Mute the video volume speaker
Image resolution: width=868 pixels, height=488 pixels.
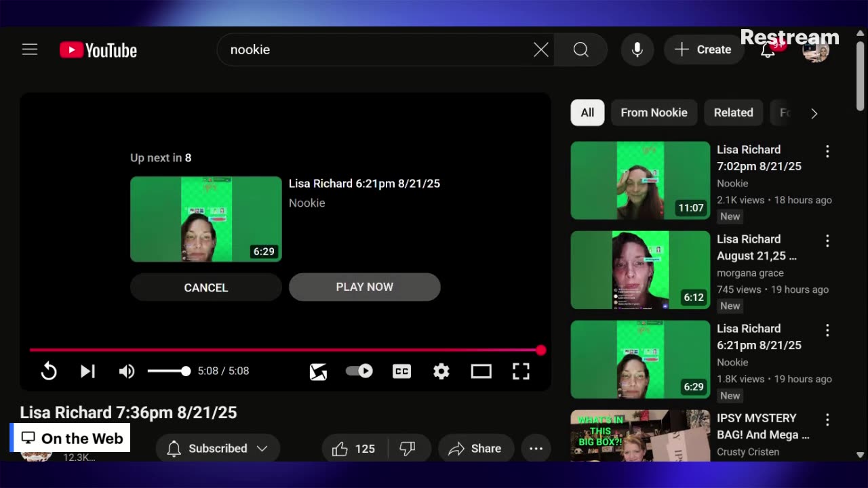[127, 371]
